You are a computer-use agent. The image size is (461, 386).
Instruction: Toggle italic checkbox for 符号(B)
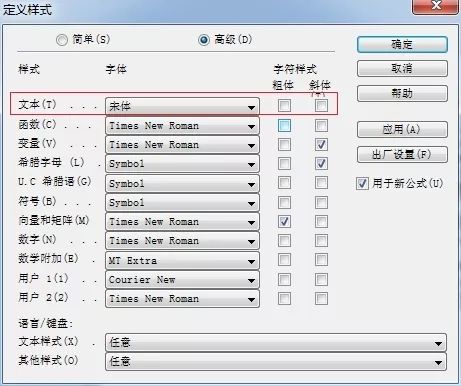coord(321,202)
